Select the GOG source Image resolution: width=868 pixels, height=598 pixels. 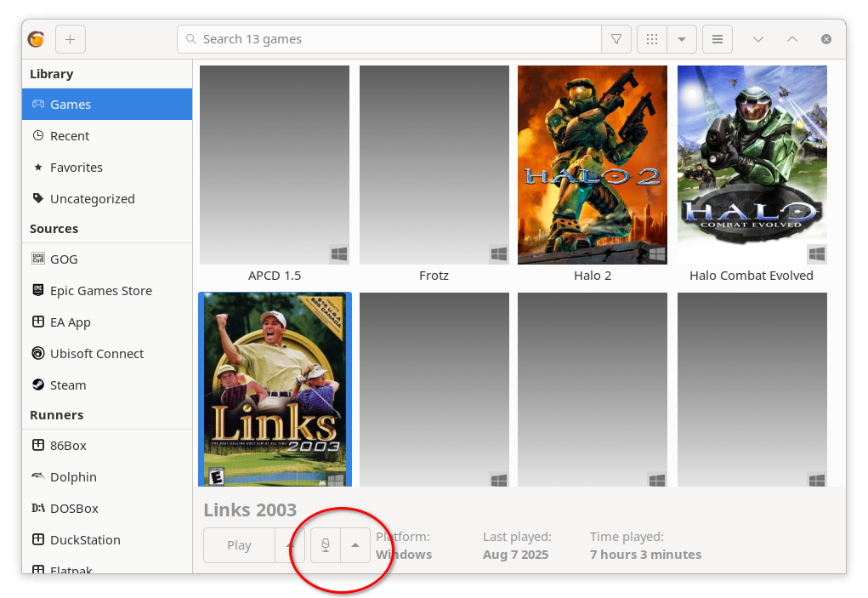point(107,259)
